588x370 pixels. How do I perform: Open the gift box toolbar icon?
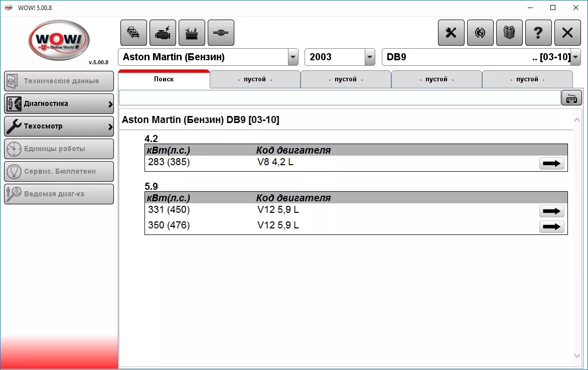[x=509, y=33]
